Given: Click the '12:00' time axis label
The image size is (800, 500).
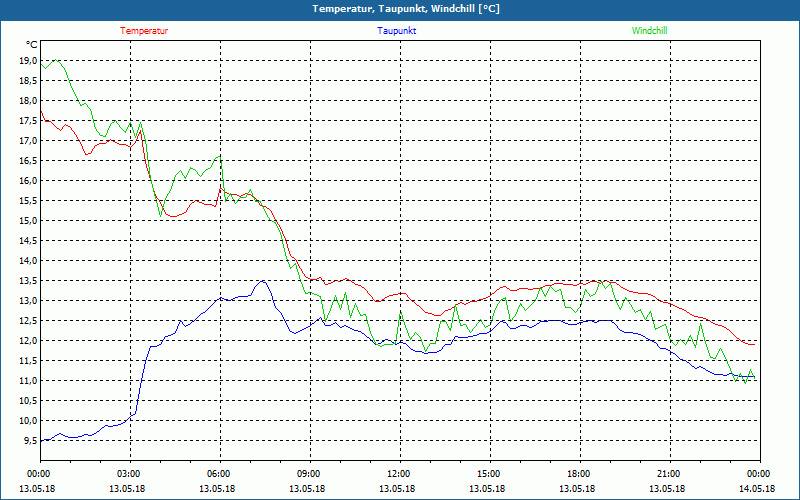Looking at the screenshot, I should point(398,474).
